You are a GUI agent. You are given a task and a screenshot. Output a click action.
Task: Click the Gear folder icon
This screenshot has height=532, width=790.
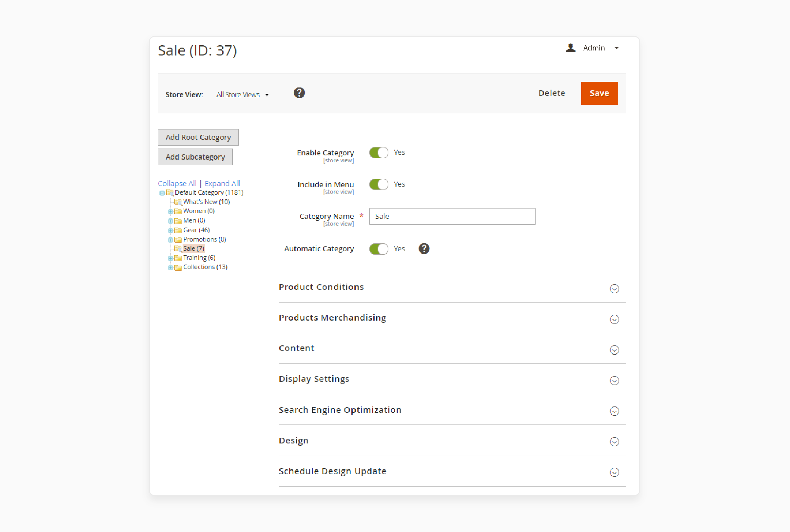click(178, 230)
